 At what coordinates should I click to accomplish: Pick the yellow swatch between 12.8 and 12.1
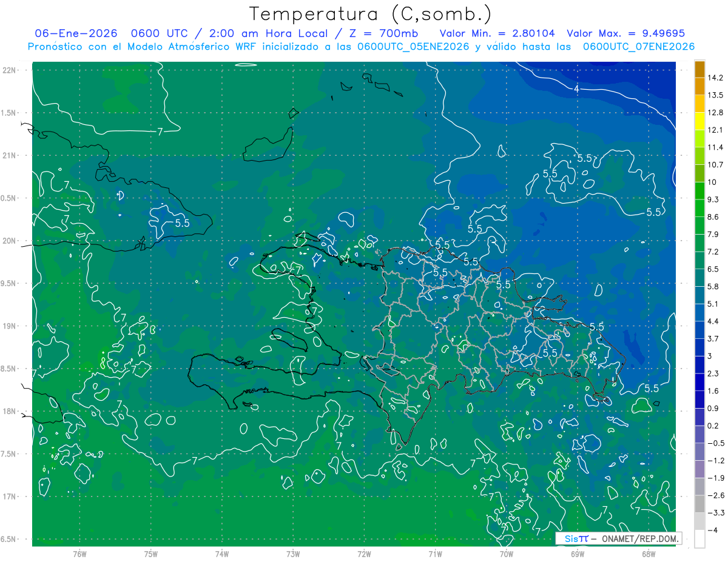click(x=699, y=122)
